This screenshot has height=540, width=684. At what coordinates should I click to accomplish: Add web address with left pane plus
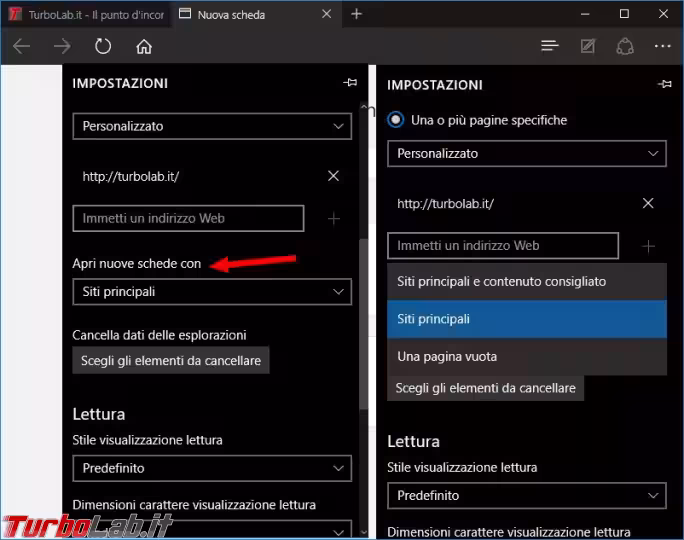334,219
